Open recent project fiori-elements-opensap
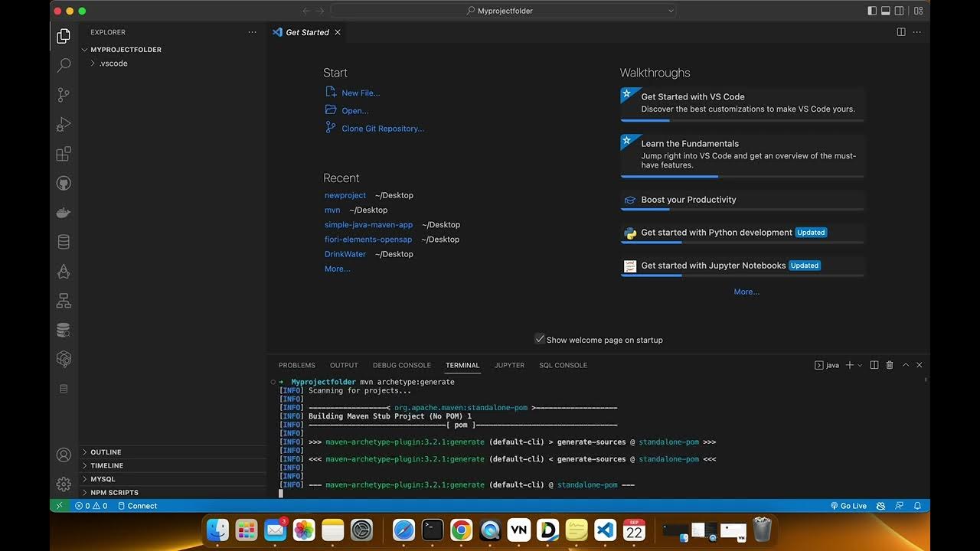 (x=368, y=239)
